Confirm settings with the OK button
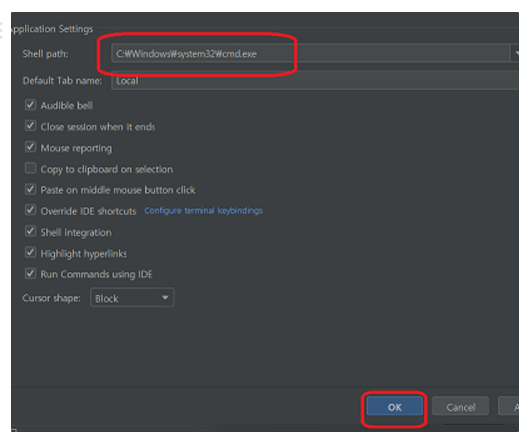Viewport: 525px width, 442px height. [394, 407]
